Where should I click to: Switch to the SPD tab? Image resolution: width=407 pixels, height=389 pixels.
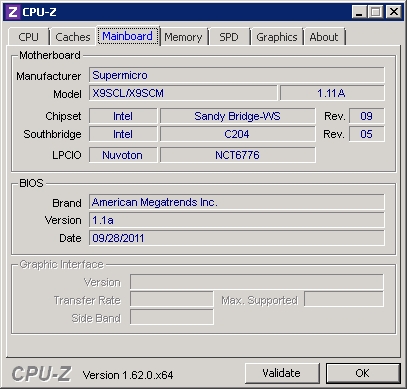pyautogui.click(x=229, y=37)
